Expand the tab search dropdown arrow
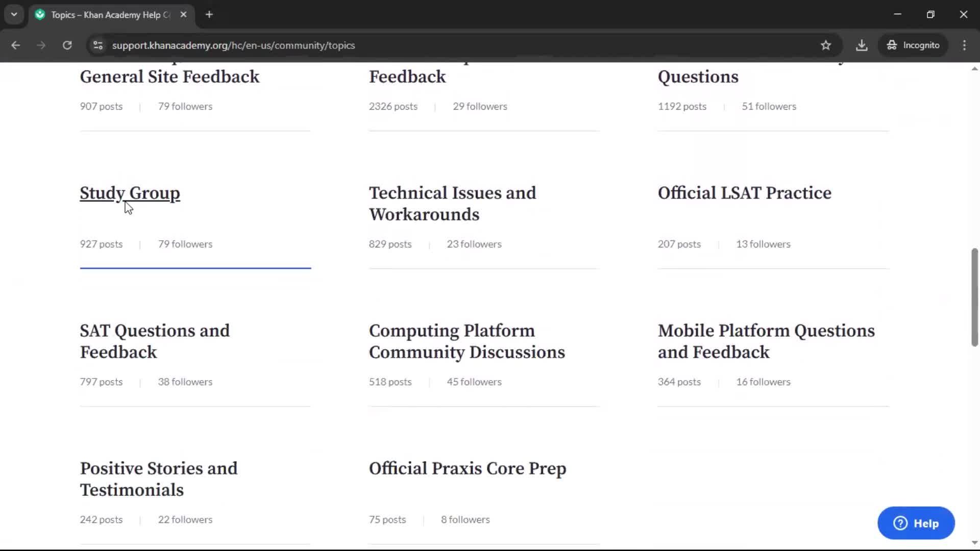 click(14, 14)
